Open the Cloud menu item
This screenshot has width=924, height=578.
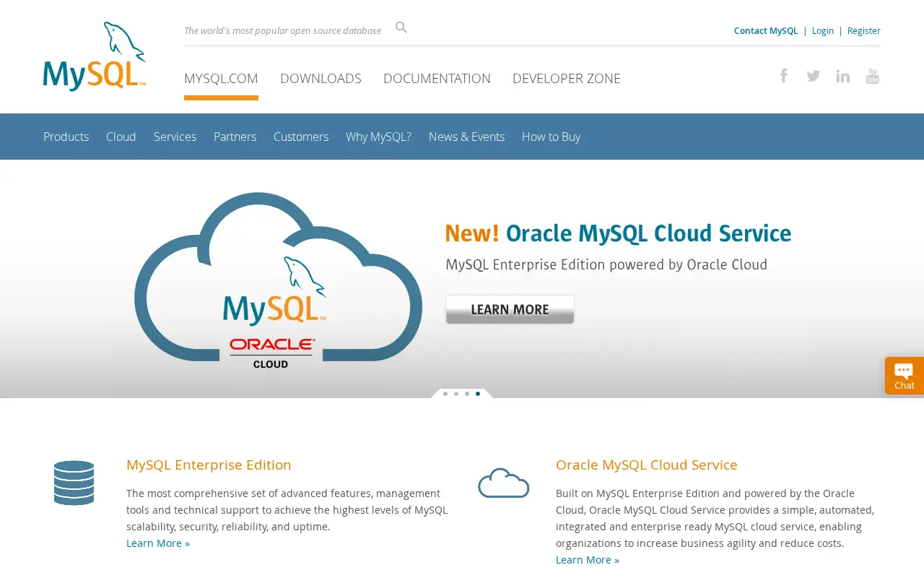121,137
